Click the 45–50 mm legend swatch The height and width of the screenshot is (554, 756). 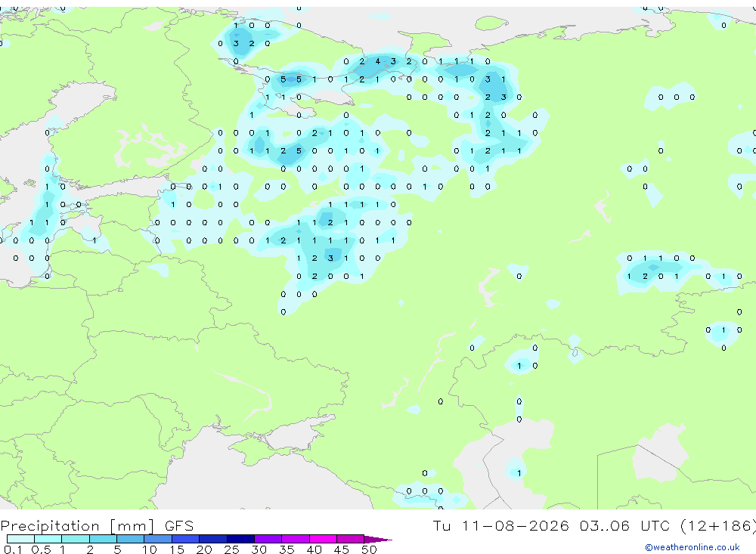tap(351, 539)
